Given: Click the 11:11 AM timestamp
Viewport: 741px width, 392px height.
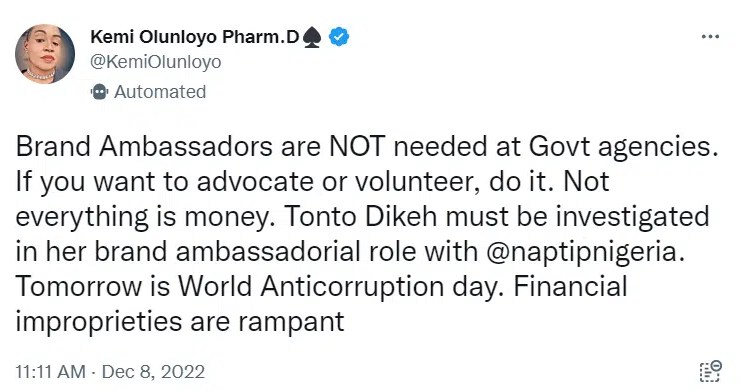Looking at the screenshot, I should pos(51,372).
